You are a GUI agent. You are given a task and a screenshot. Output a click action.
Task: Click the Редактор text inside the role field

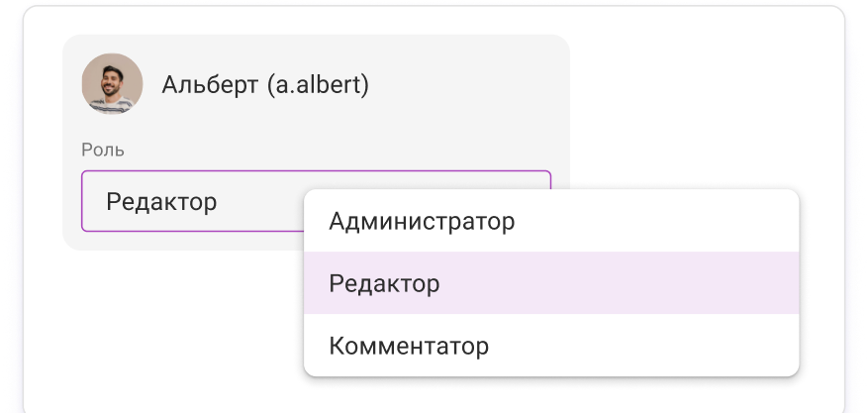tap(161, 202)
